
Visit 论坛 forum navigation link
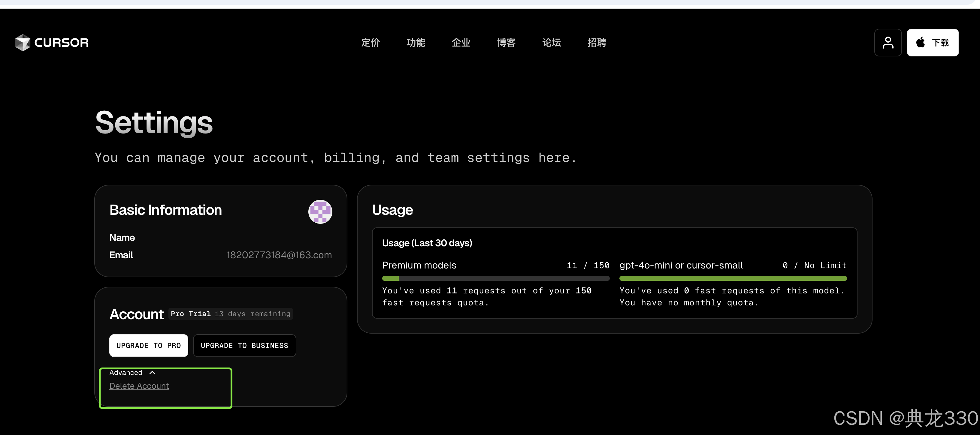tap(551, 43)
